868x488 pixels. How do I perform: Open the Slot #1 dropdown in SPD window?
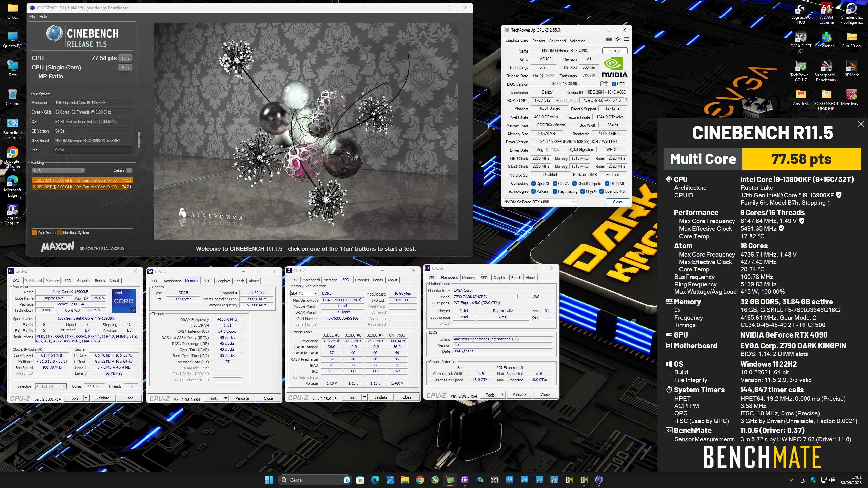(x=304, y=293)
